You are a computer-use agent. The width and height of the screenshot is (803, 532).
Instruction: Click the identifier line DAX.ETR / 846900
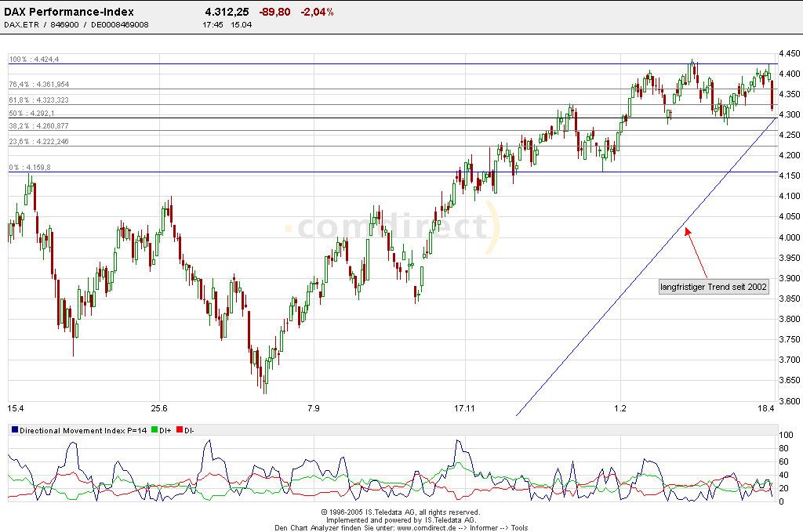[x=76, y=24]
